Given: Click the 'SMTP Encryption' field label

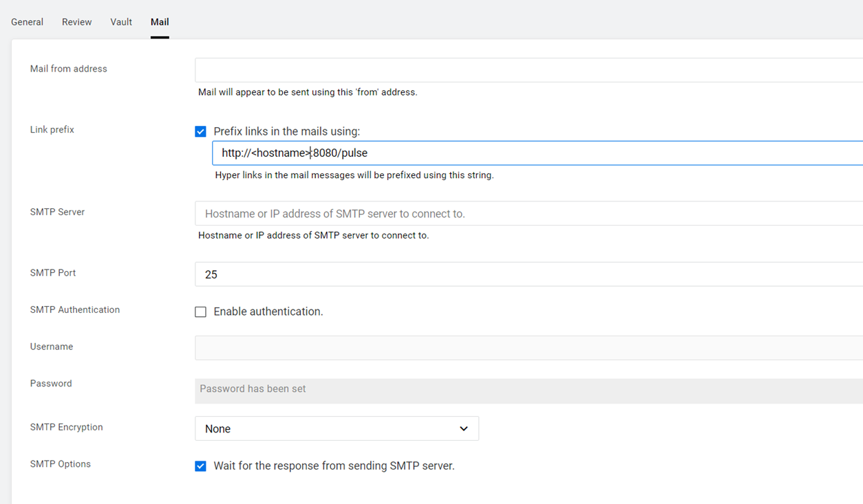Looking at the screenshot, I should pyautogui.click(x=66, y=427).
